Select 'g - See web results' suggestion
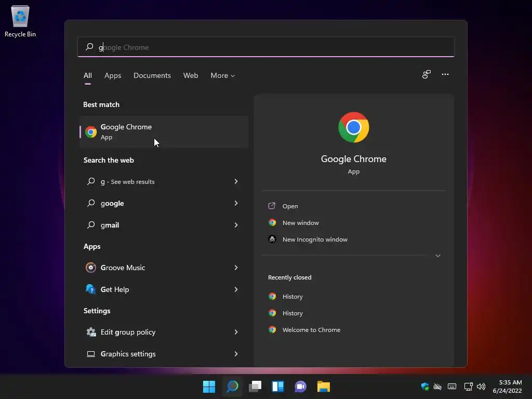Viewport: 532px width, 399px height. coord(164,181)
